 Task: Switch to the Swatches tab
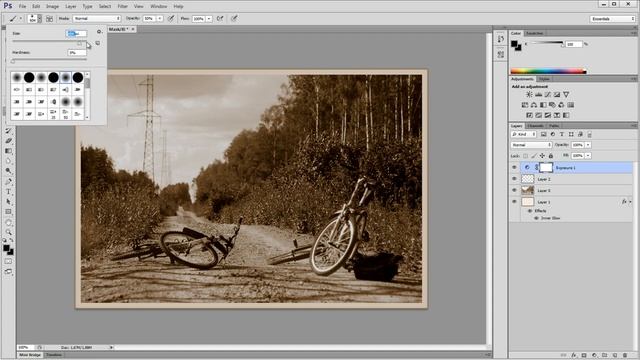(x=534, y=33)
